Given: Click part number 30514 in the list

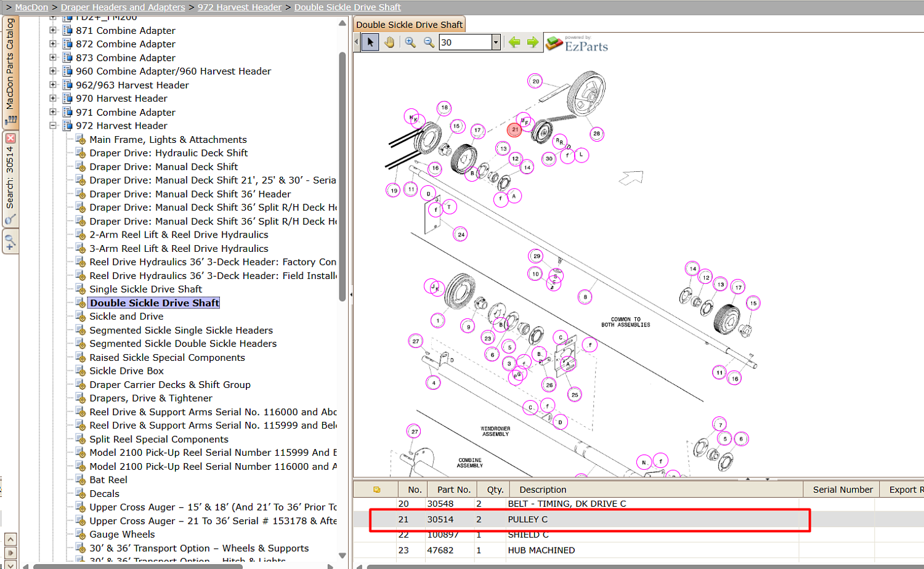Looking at the screenshot, I should pos(440,519).
